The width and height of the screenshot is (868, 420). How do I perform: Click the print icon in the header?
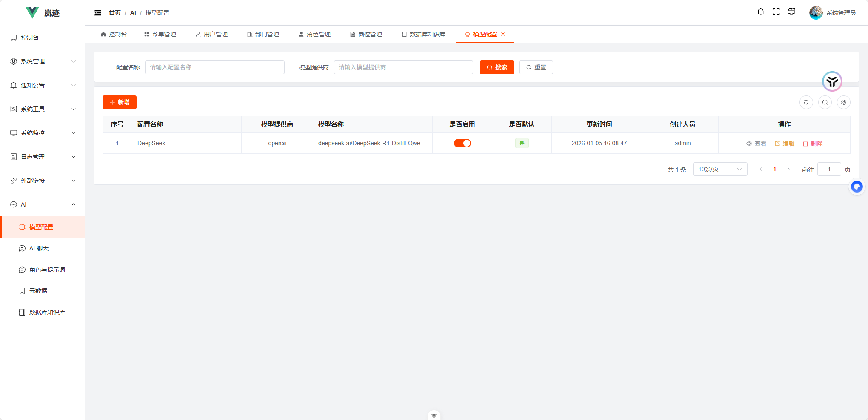(791, 12)
